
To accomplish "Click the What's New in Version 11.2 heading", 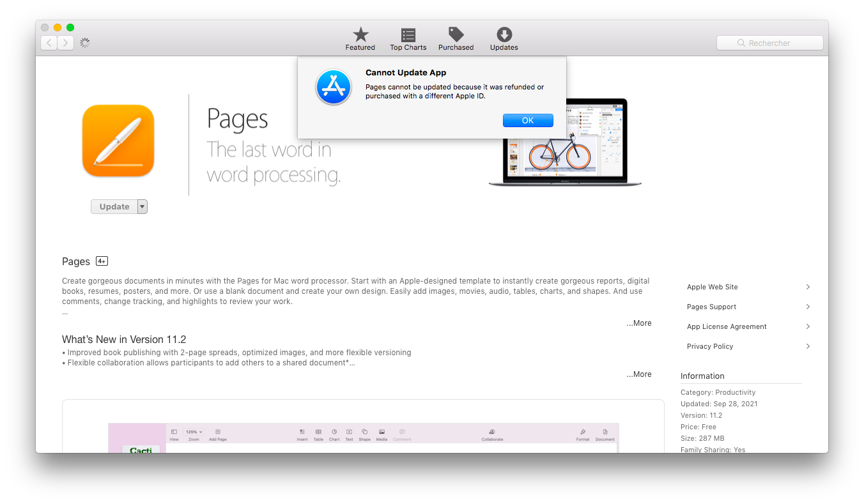I will pyautogui.click(x=124, y=339).
